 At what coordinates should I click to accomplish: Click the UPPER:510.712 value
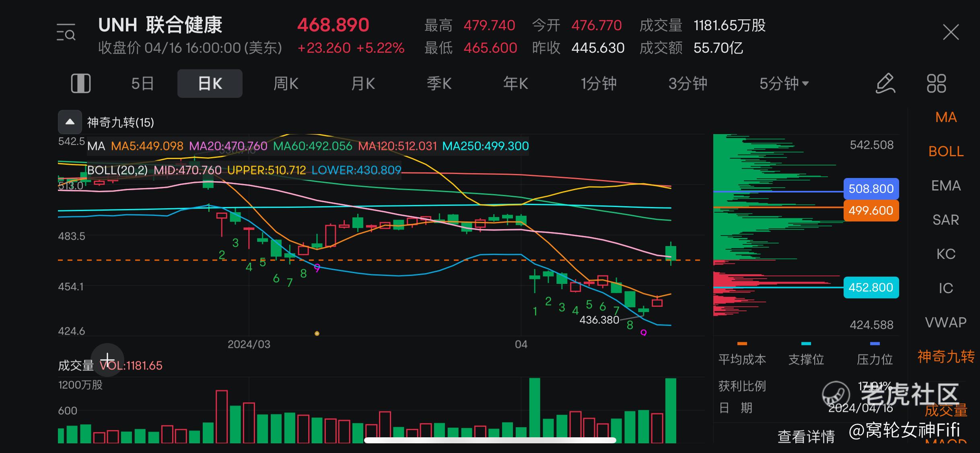click(x=267, y=170)
